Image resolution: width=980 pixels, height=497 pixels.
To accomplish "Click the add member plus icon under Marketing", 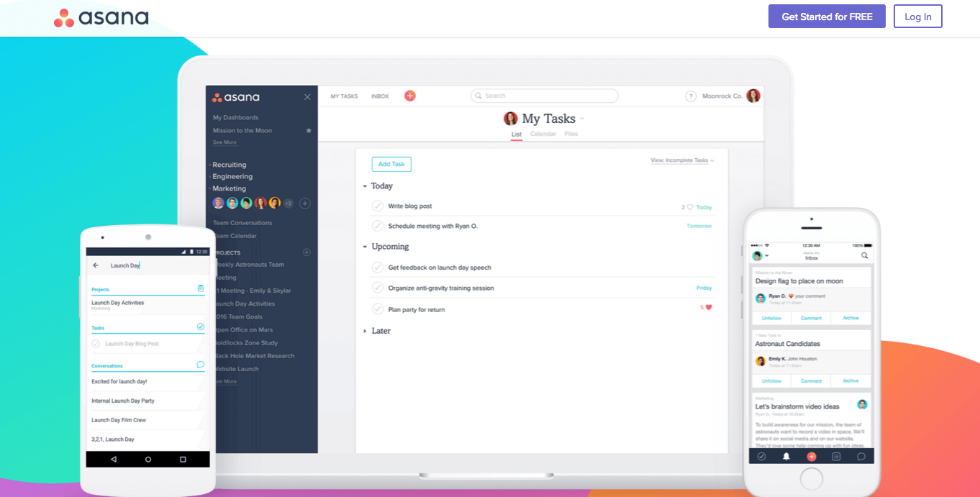I will coord(305,204).
